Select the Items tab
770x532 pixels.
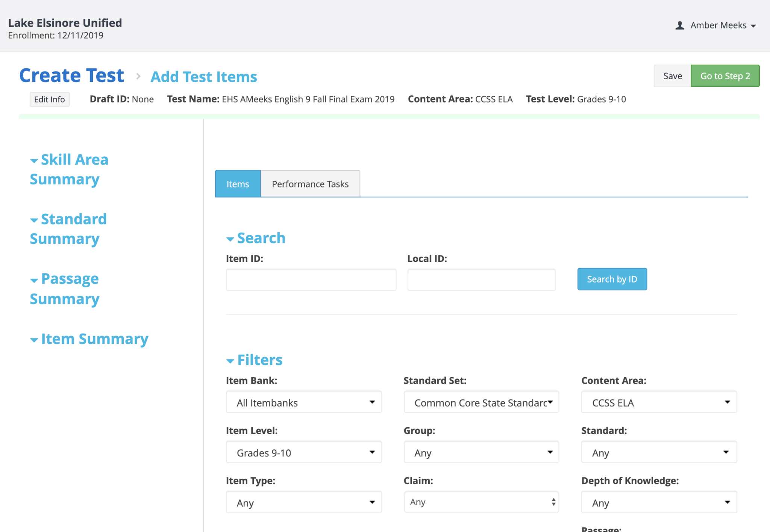click(238, 184)
